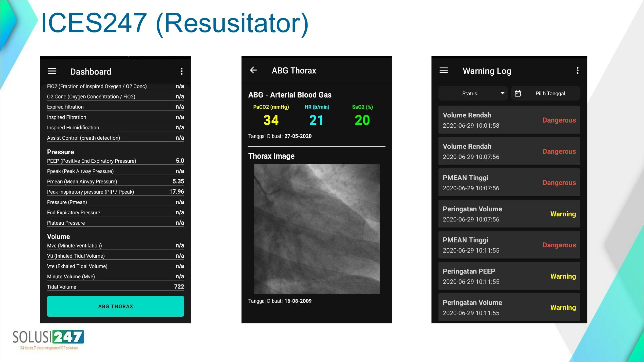
Task: Toggle the Dangerous status on PMEAN Tinggi
Action: point(559,183)
